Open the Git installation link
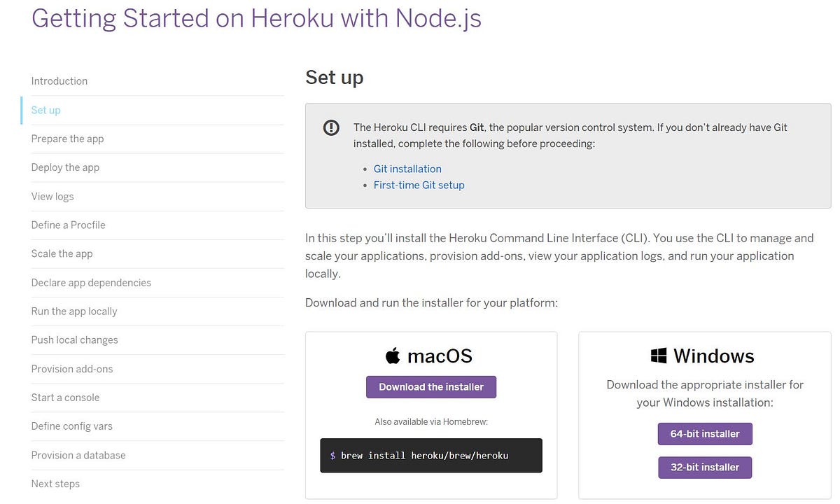840x504 pixels. [407, 169]
